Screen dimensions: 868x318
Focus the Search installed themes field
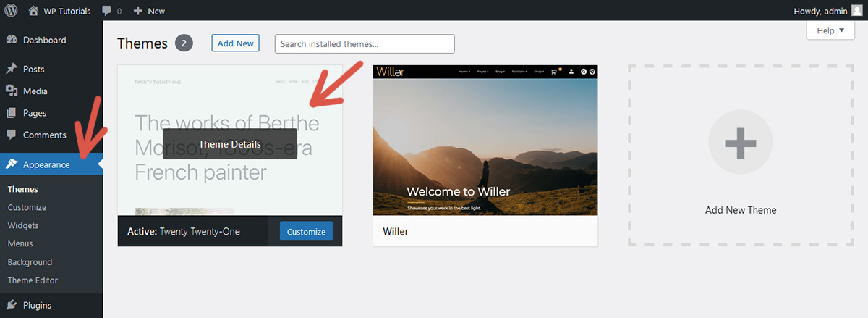365,44
